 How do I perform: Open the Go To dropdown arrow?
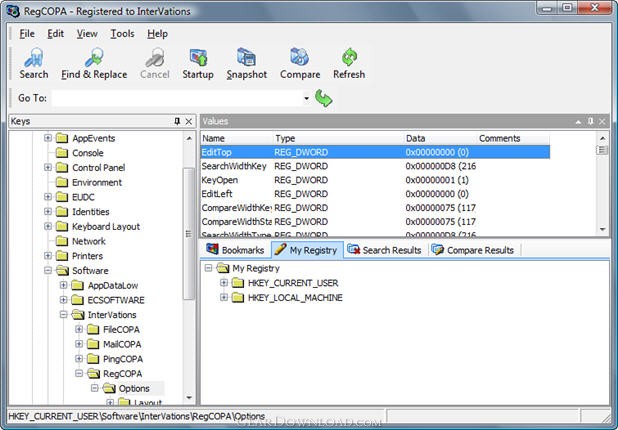pyautogui.click(x=306, y=99)
